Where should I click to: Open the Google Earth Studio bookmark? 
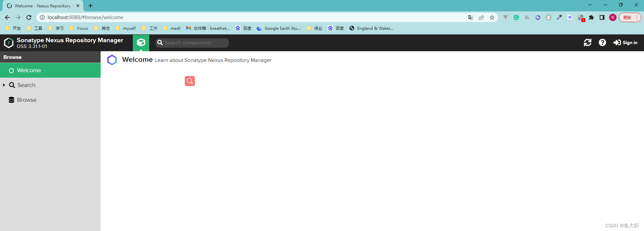(x=279, y=28)
